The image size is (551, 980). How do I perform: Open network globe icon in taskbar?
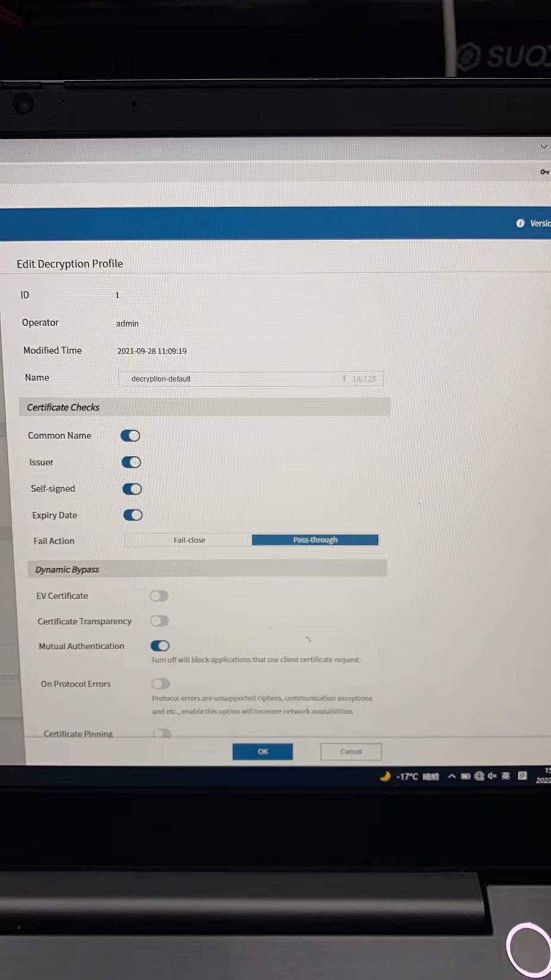point(479,776)
